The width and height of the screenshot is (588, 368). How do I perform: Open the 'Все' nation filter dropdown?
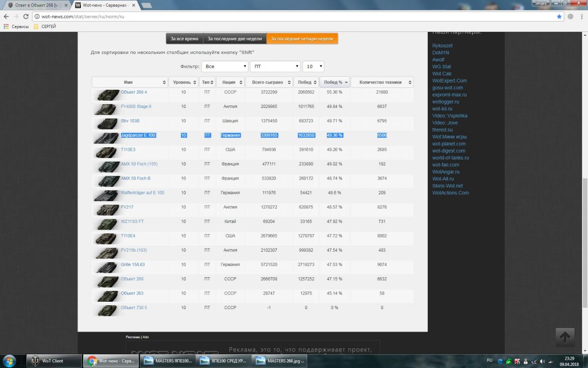pos(224,66)
